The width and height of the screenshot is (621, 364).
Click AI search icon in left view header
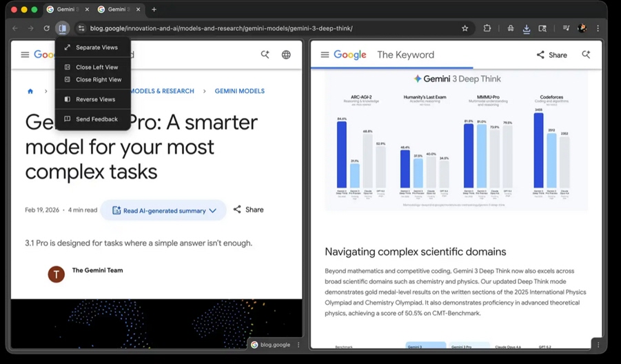tap(265, 54)
